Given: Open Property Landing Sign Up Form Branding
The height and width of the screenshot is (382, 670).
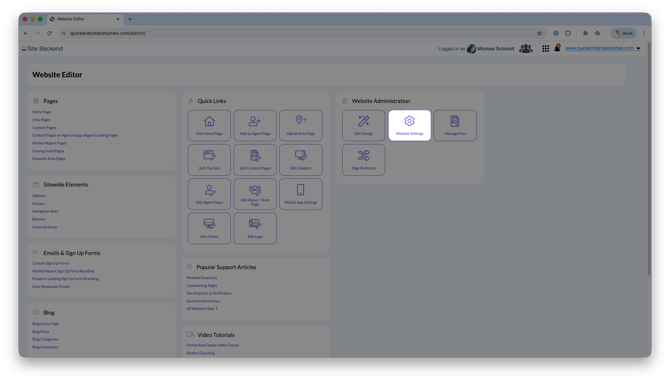Looking at the screenshot, I should tap(65, 279).
